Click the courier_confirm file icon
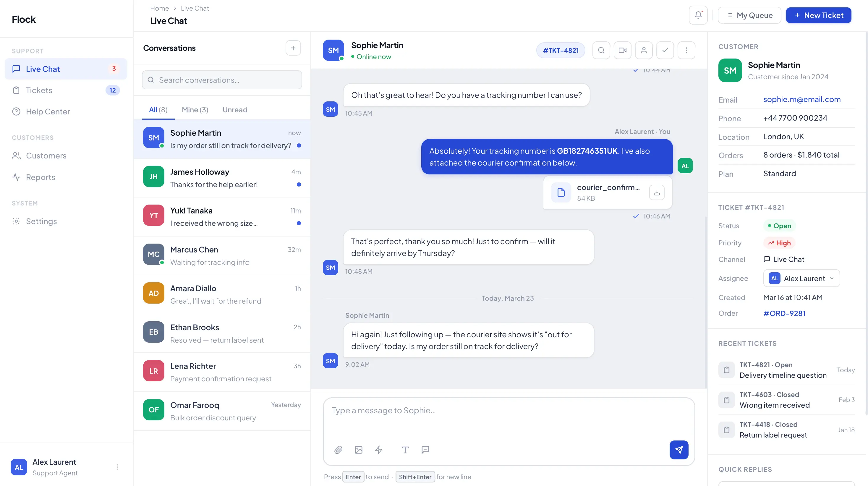Image resolution: width=868 pixels, height=486 pixels. click(561, 192)
